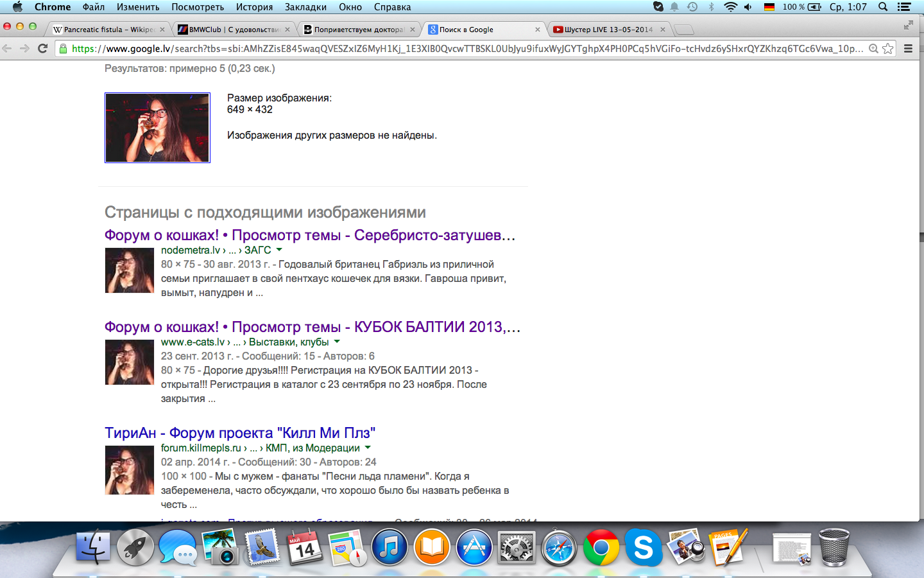Open the Изменить menu
The width and height of the screenshot is (924, 578).
pos(138,7)
